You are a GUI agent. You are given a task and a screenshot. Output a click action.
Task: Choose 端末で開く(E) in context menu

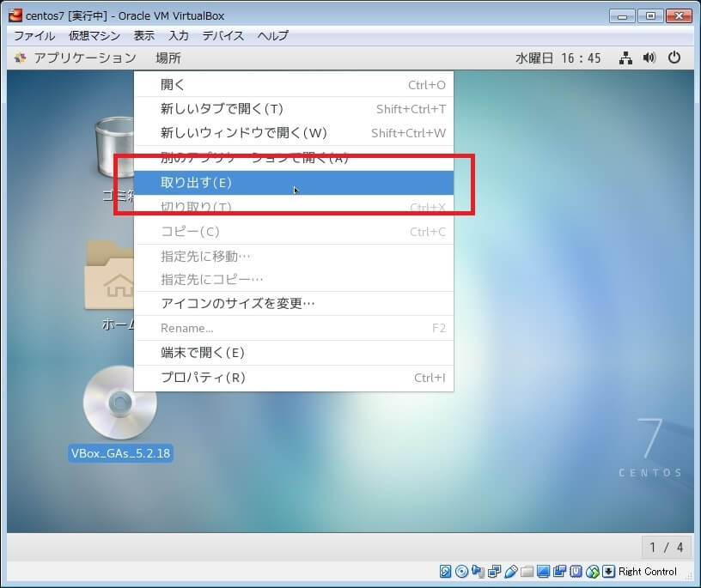pos(203,353)
